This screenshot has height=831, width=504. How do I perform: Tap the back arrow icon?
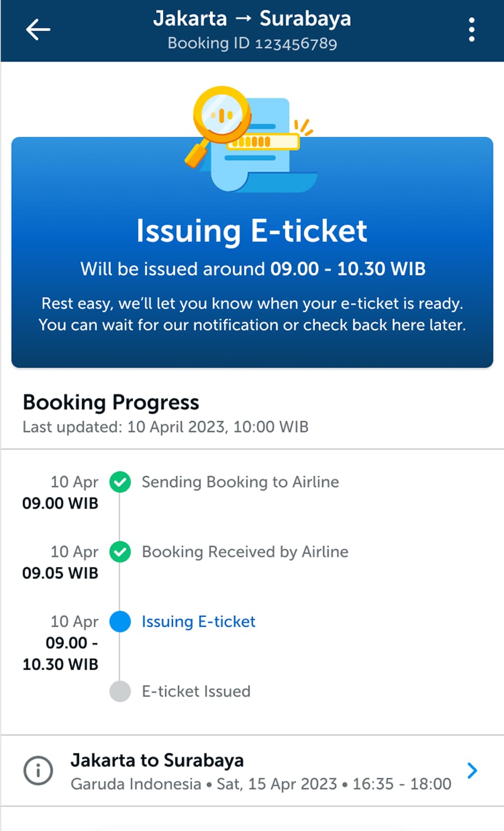pos(38,30)
